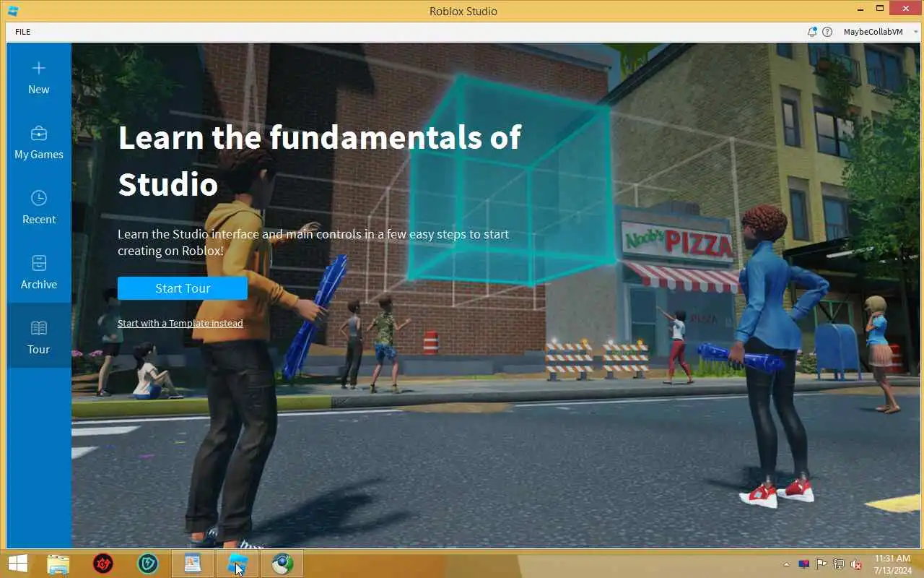This screenshot has height=578, width=924.
Task: Click the muted volume speaker tray icon
Action: pyautogui.click(x=856, y=564)
